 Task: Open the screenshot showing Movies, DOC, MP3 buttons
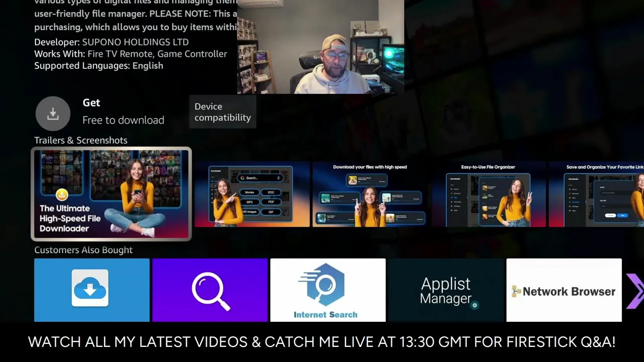252,194
